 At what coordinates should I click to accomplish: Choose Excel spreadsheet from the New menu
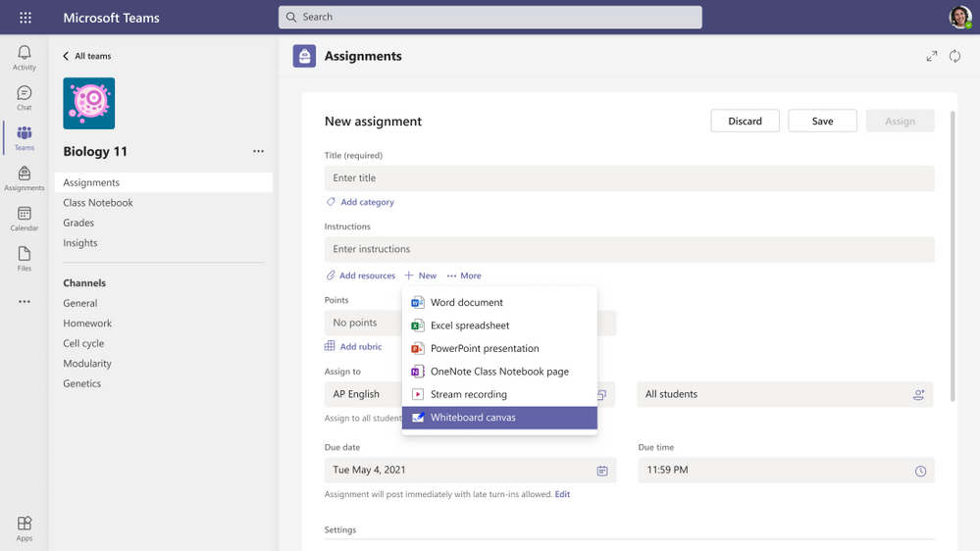(x=499, y=326)
